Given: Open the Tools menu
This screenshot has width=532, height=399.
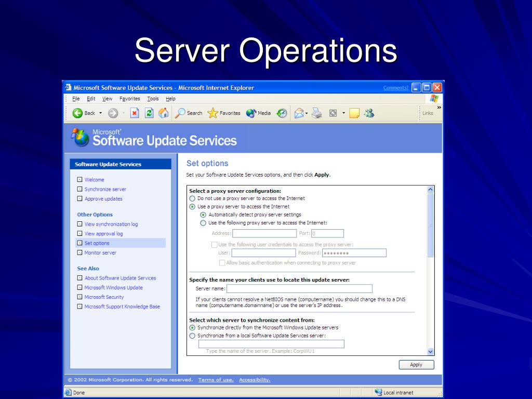Looking at the screenshot, I should coord(153,99).
